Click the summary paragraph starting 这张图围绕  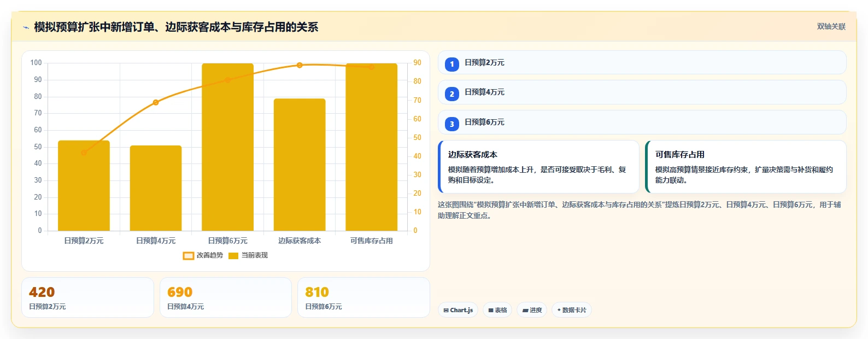[x=640, y=210]
